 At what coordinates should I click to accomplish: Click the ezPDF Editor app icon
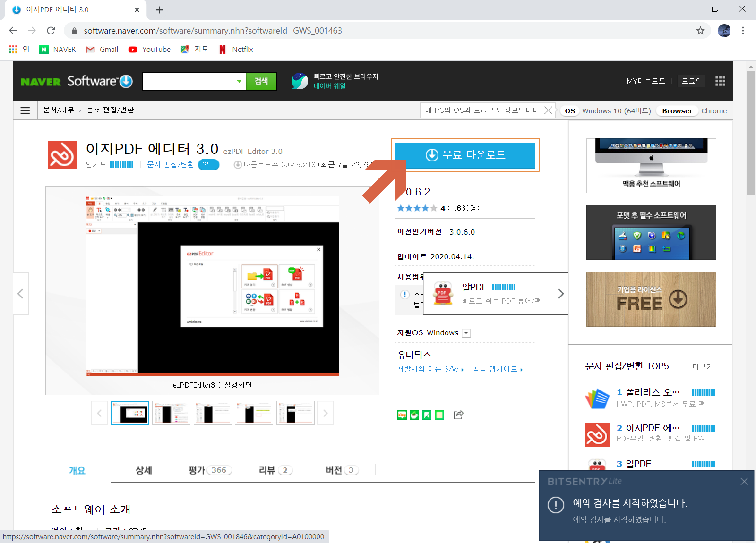pos(62,155)
